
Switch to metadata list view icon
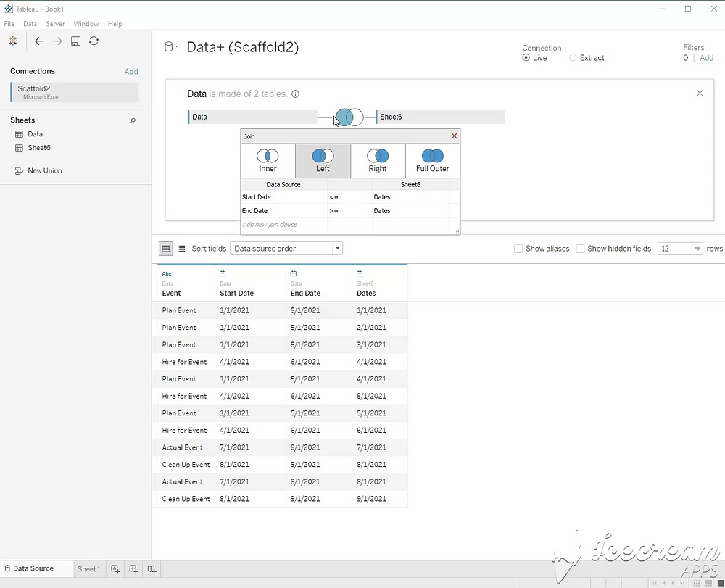tap(181, 249)
